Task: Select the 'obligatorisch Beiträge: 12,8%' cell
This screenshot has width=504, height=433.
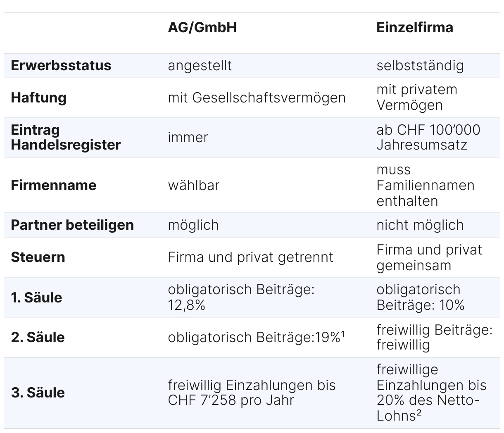Action: [241, 297]
